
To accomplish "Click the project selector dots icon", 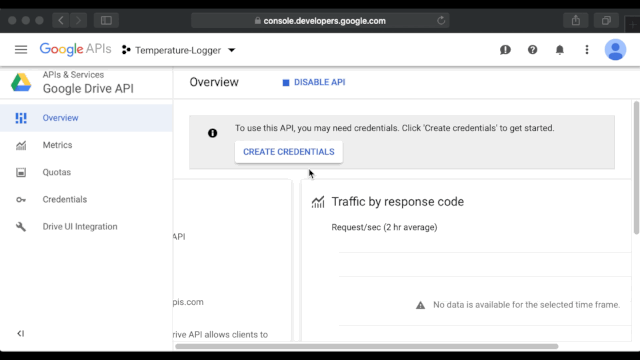I will point(126,50).
